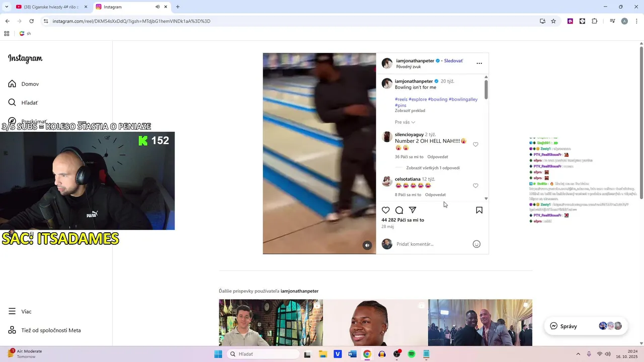This screenshot has width=644, height=362.
Task: Show hidden tray icons chevron
Action: coord(578,354)
